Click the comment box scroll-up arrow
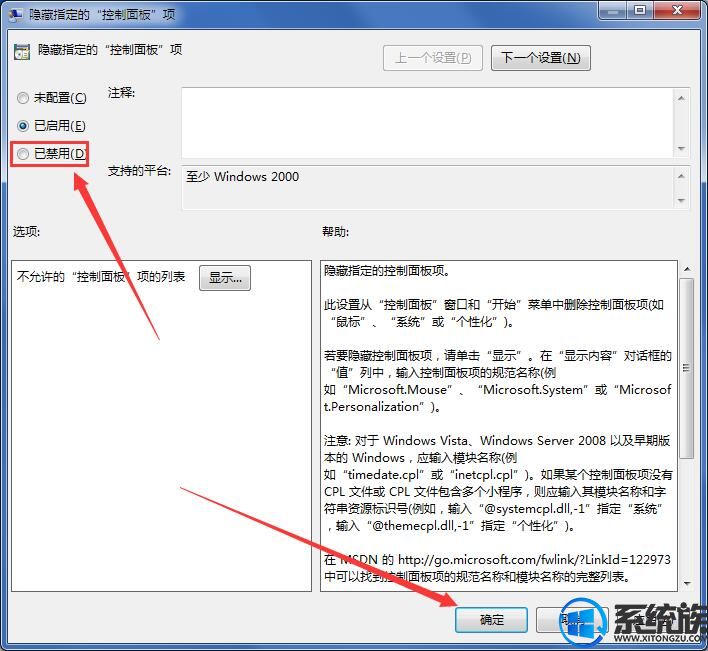The width and height of the screenshot is (708, 651). [681, 98]
